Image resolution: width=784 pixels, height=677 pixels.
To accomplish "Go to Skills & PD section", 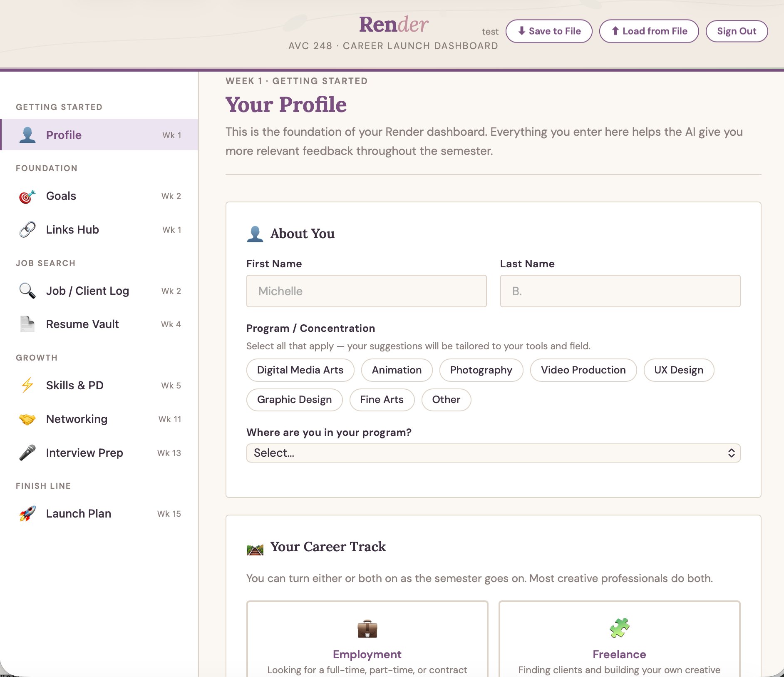I will (x=100, y=385).
